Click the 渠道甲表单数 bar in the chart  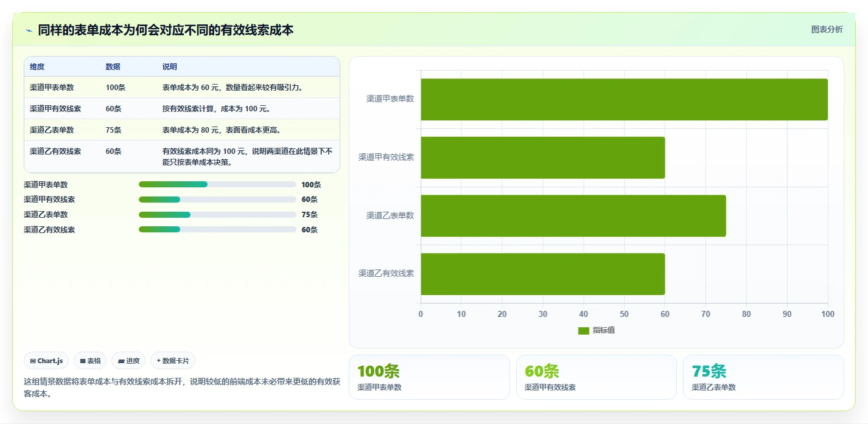[x=624, y=99]
